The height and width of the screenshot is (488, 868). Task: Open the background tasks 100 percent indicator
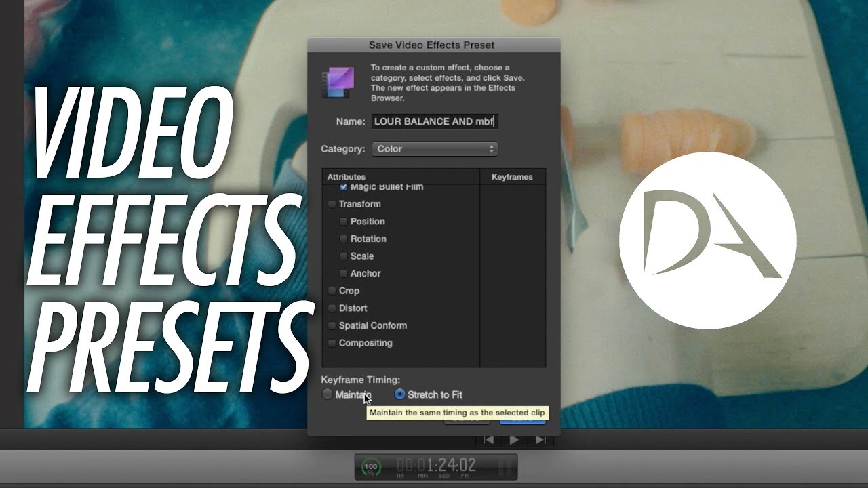371,466
